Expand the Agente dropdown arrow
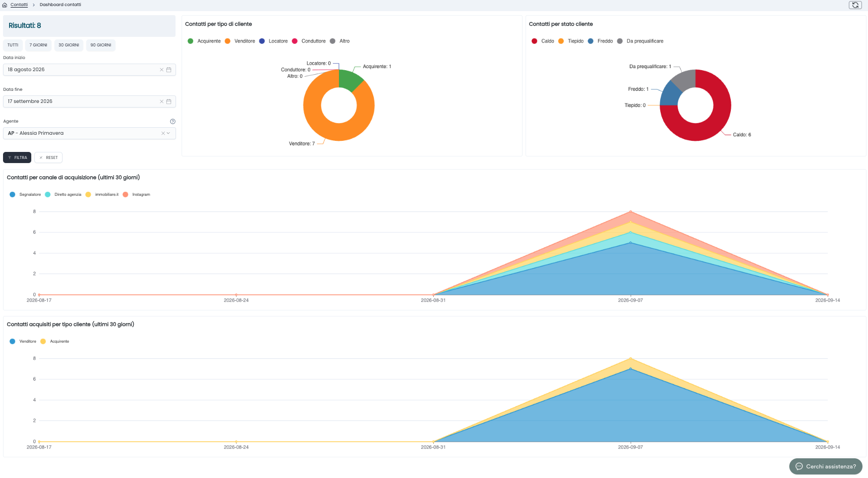The width and height of the screenshot is (868, 478). pyautogui.click(x=168, y=133)
